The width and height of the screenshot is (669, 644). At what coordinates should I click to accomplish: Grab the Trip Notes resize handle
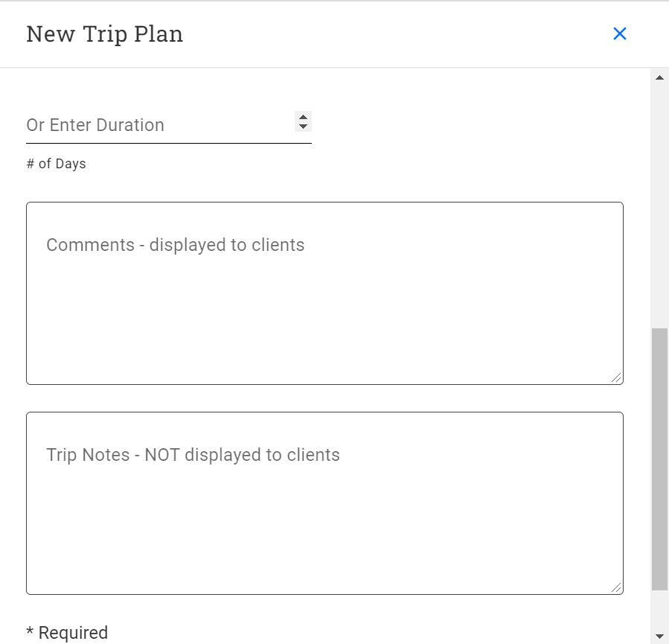[x=617, y=588]
